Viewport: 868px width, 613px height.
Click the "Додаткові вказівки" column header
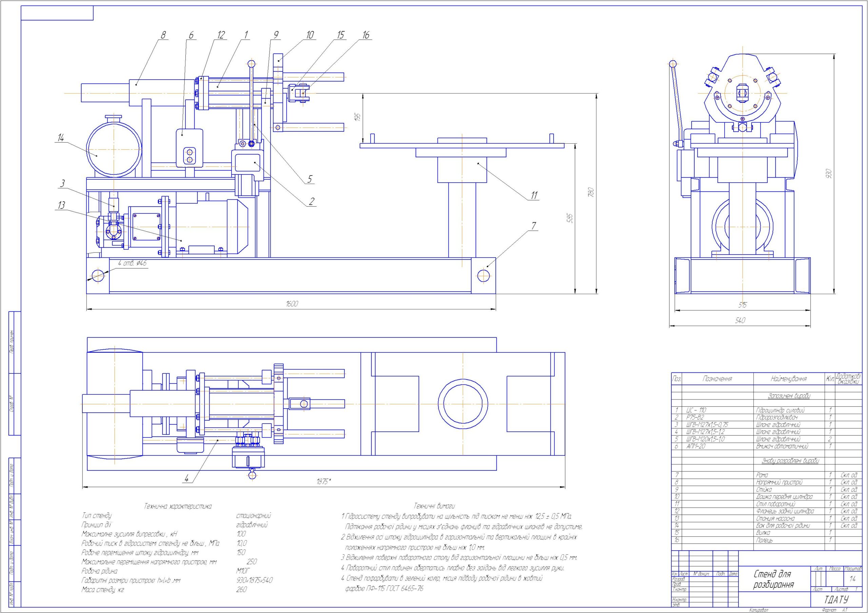(x=848, y=378)
